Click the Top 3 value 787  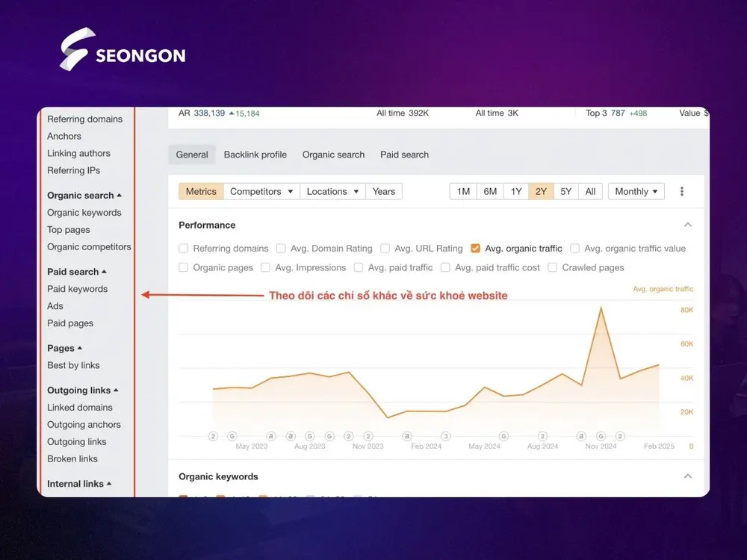618,113
